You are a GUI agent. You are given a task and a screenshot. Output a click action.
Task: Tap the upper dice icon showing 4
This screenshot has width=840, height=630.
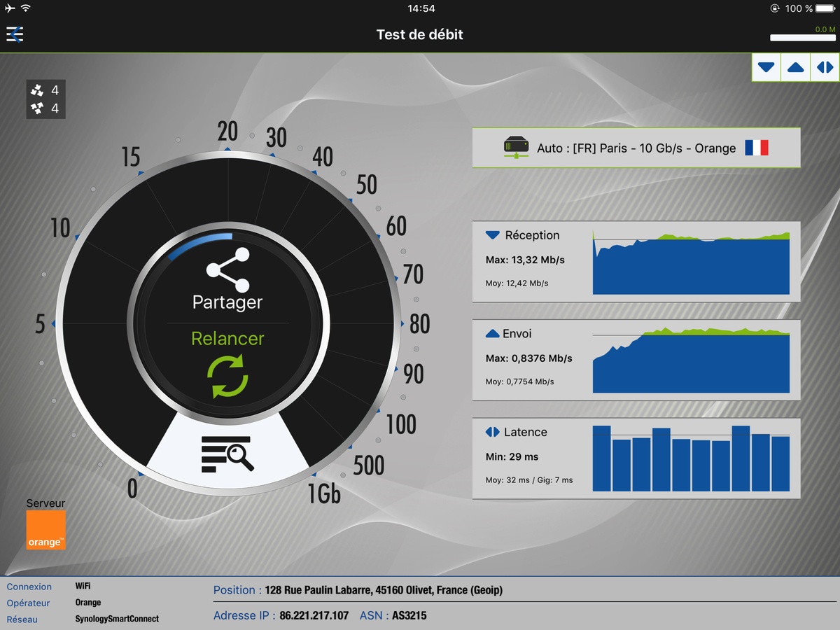[37, 90]
